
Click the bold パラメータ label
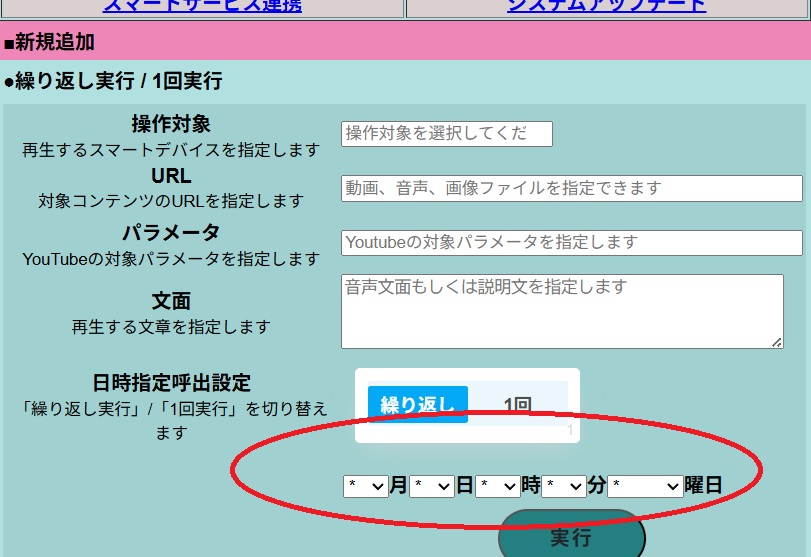(x=171, y=232)
